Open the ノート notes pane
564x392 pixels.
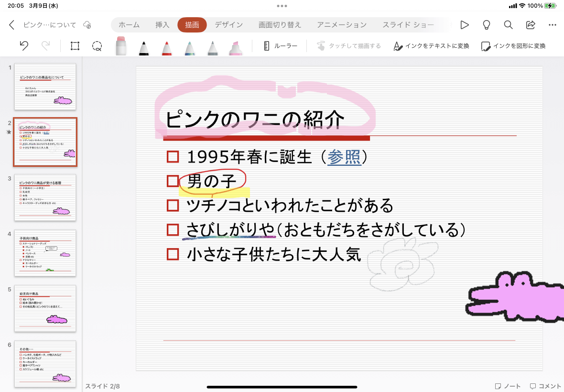pos(508,386)
